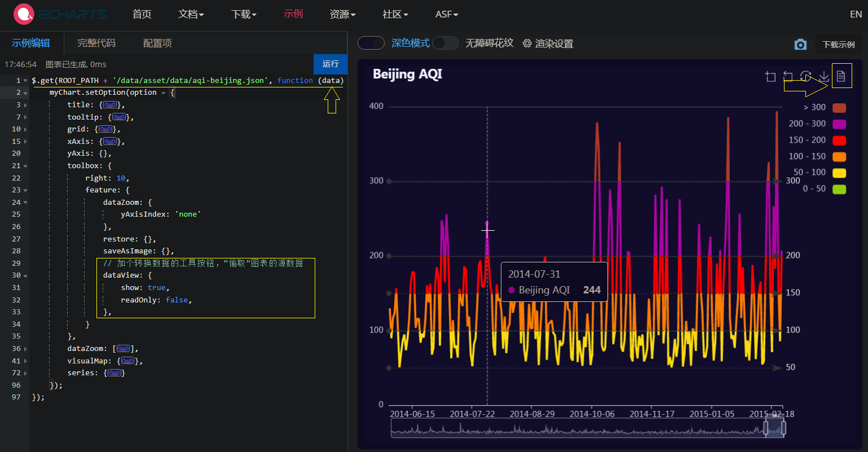The image size is (868, 452).
Task: Click the 'restore: {},' code line
Action: 129,239
